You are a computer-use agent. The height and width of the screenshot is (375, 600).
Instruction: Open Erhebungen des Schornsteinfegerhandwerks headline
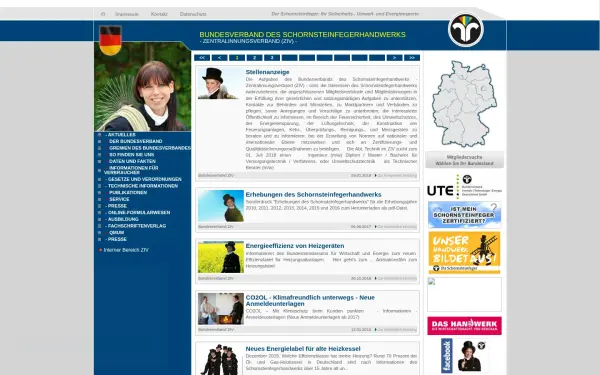(313, 194)
